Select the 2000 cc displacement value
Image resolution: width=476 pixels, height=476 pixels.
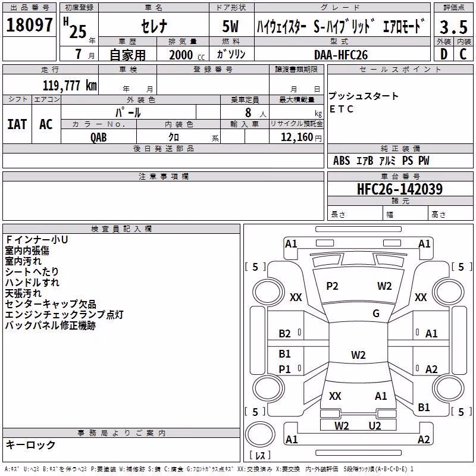(187, 55)
